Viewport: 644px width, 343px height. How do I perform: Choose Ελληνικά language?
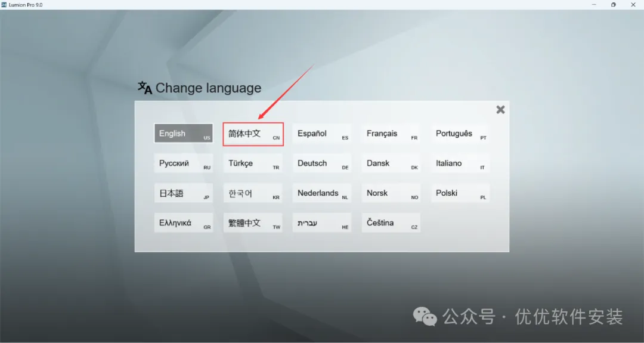tap(183, 223)
